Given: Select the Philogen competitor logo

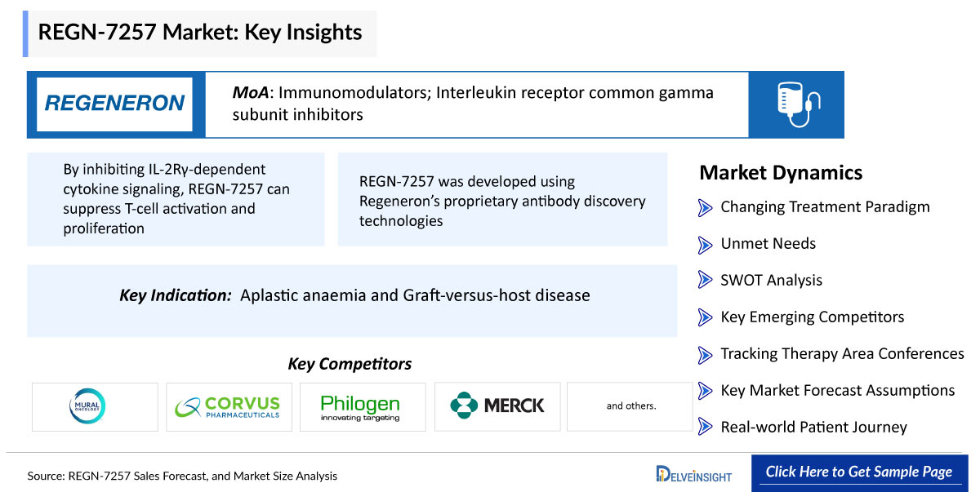Looking at the screenshot, I should click(360, 406).
